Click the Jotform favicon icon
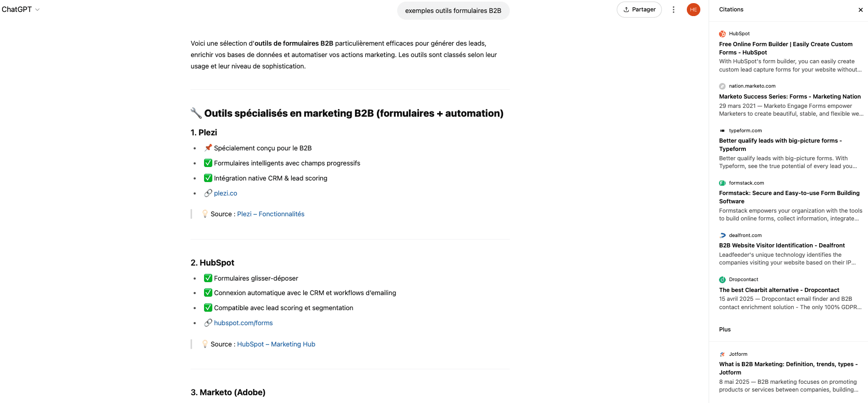This screenshot has height=403, width=868. pyautogui.click(x=722, y=354)
